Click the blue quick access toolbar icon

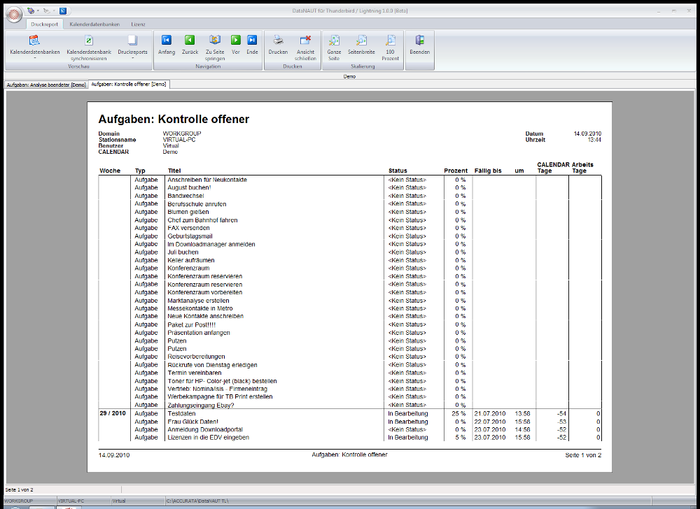click(x=63, y=11)
